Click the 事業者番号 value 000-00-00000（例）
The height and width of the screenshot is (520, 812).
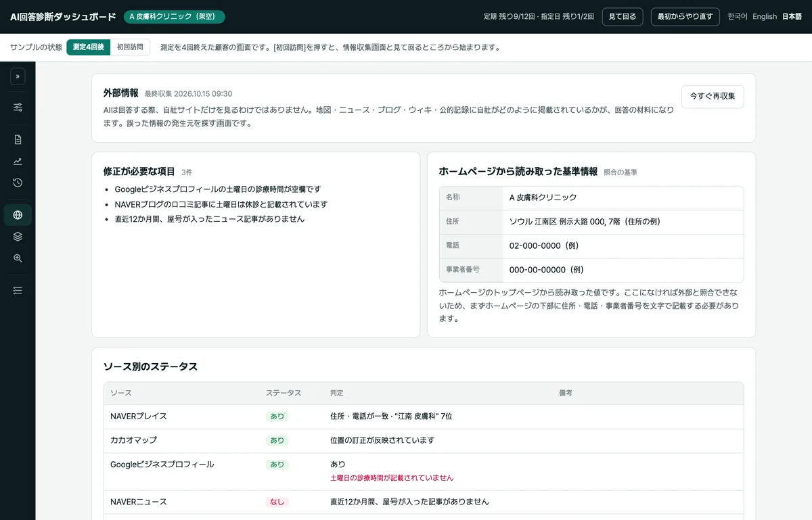547,269
